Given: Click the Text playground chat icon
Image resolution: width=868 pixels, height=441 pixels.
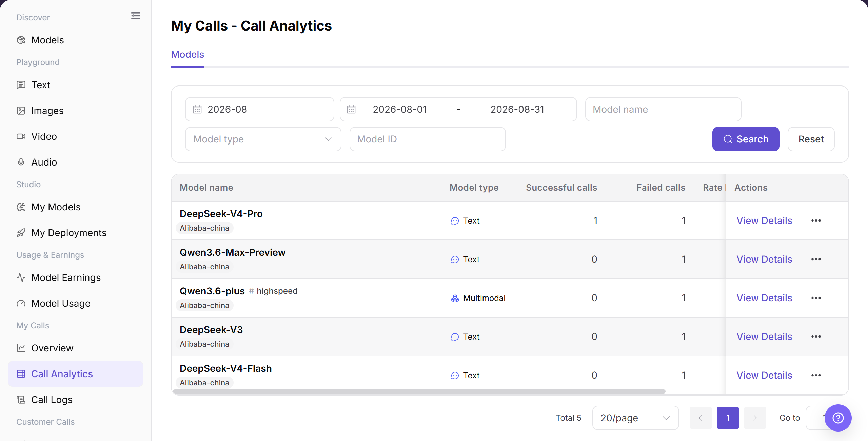Looking at the screenshot, I should click(21, 85).
